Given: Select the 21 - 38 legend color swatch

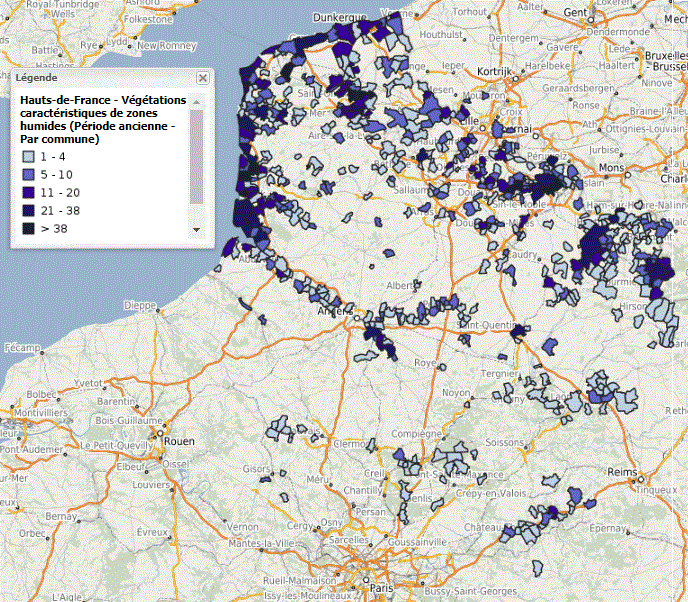Looking at the screenshot, I should pyautogui.click(x=30, y=210).
